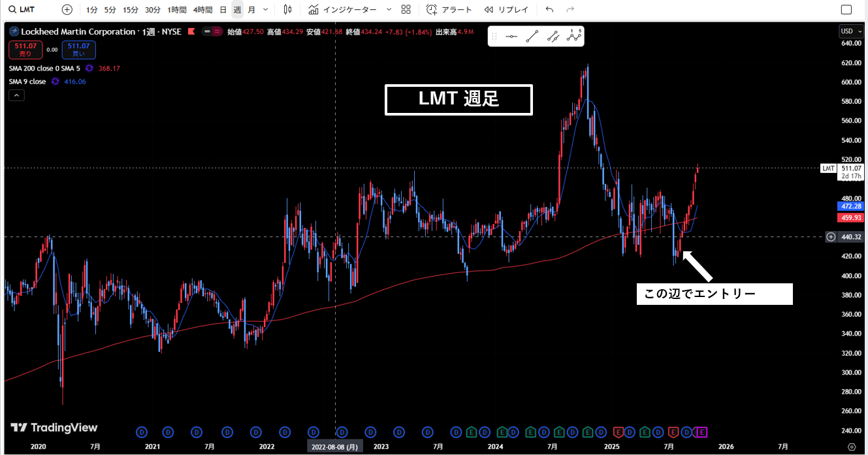
Task: Choose the 1時間 timeframe
Action: 176,10
